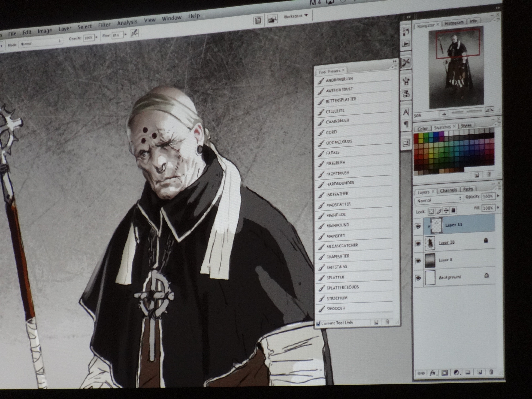Select the DOOMCLOUDS tool preset
The image size is (532, 399).
tap(339, 142)
